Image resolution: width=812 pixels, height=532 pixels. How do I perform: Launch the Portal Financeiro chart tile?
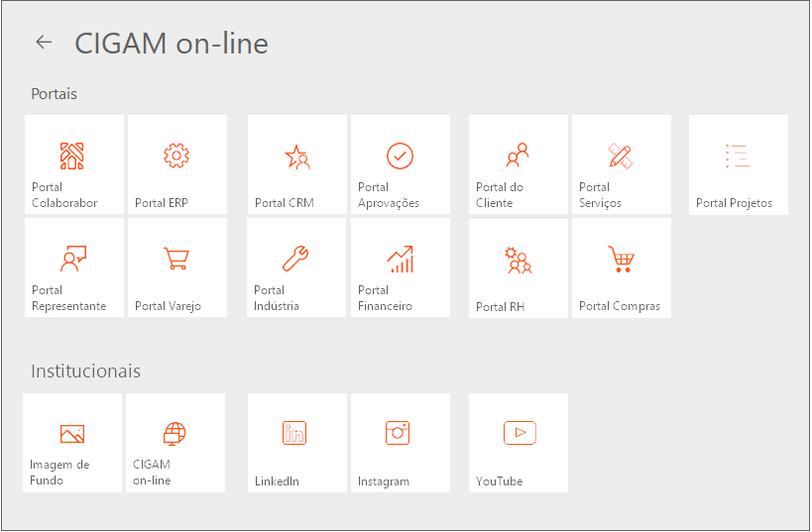tap(400, 268)
